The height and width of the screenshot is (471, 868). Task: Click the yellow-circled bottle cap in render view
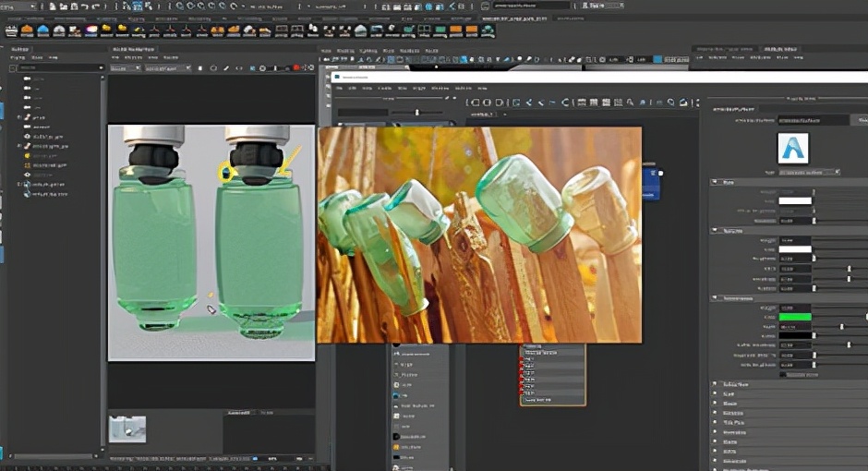(227, 171)
